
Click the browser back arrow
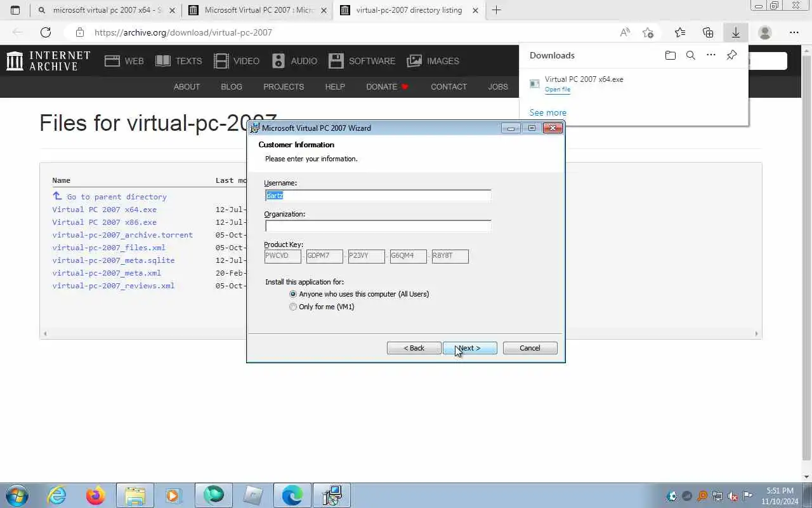(x=18, y=32)
